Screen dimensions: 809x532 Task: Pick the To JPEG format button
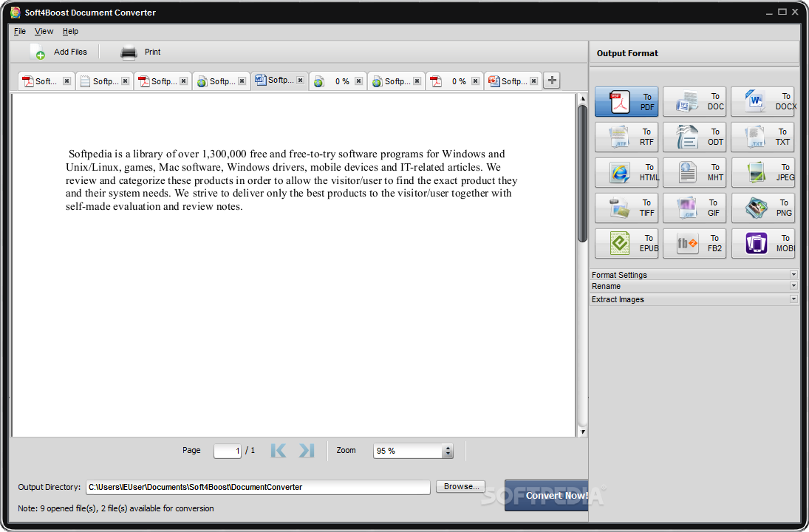coord(762,172)
